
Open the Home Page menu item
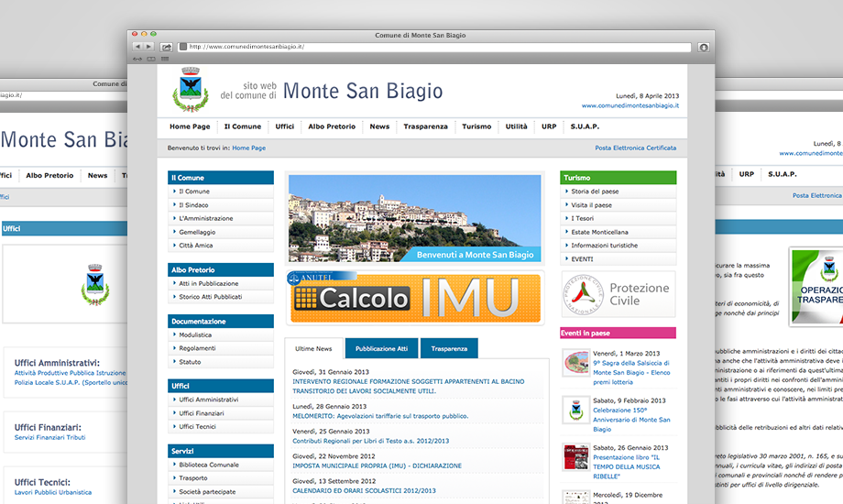point(190,126)
